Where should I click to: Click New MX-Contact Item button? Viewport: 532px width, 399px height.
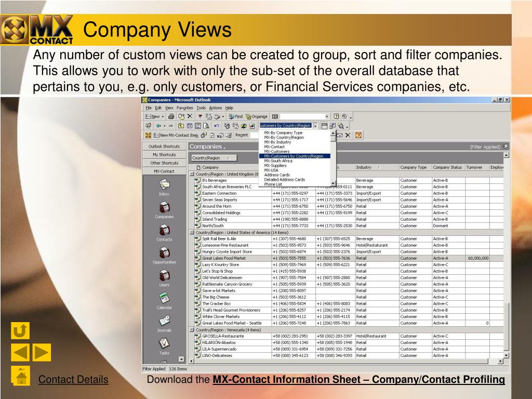point(176,135)
